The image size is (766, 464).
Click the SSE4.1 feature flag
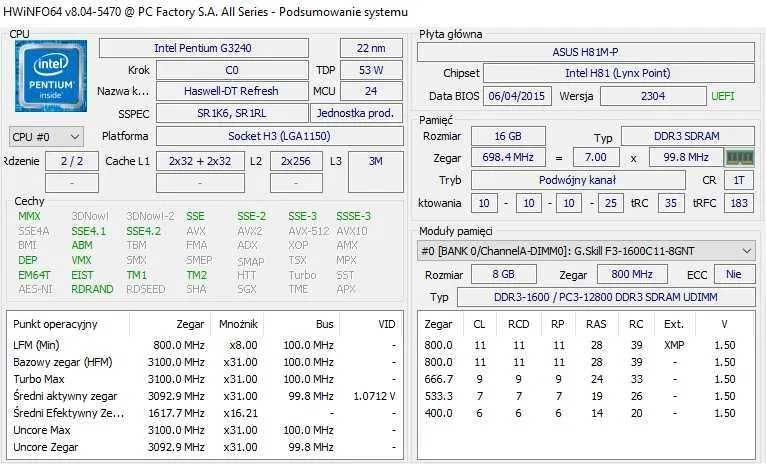coord(88,231)
